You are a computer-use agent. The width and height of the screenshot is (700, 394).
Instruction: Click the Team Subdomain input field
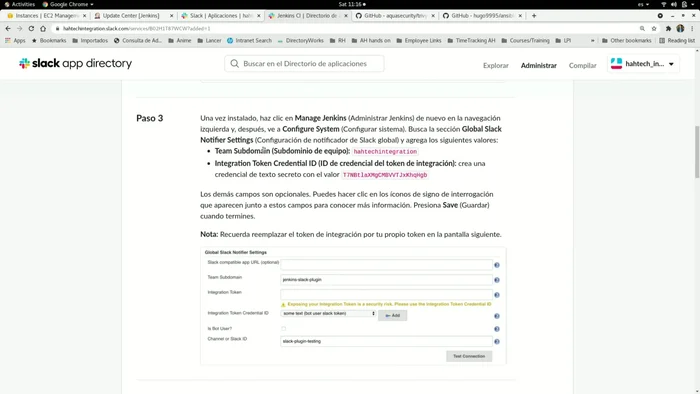coord(386,280)
